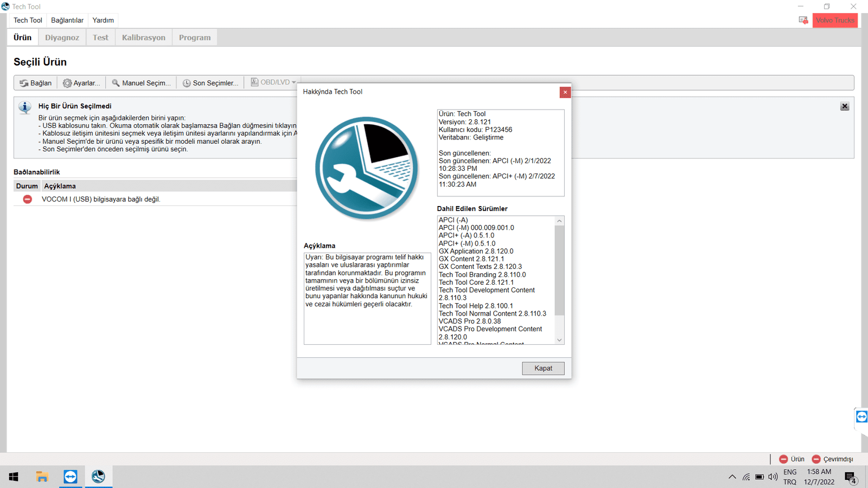Open TeamViewer from the taskbar
Viewport: 868px width, 488px height.
point(71,477)
